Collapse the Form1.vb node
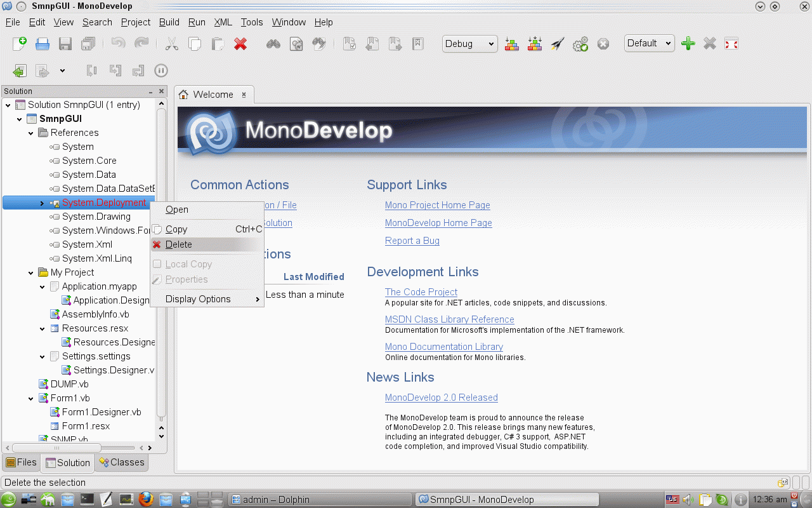 pyautogui.click(x=31, y=398)
